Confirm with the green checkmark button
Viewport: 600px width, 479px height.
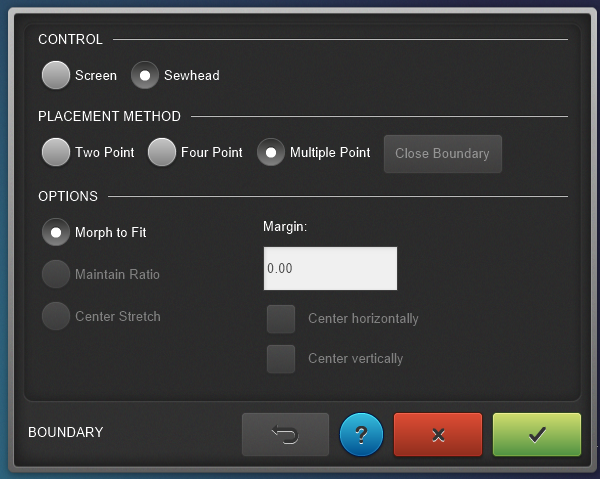click(x=536, y=435)
